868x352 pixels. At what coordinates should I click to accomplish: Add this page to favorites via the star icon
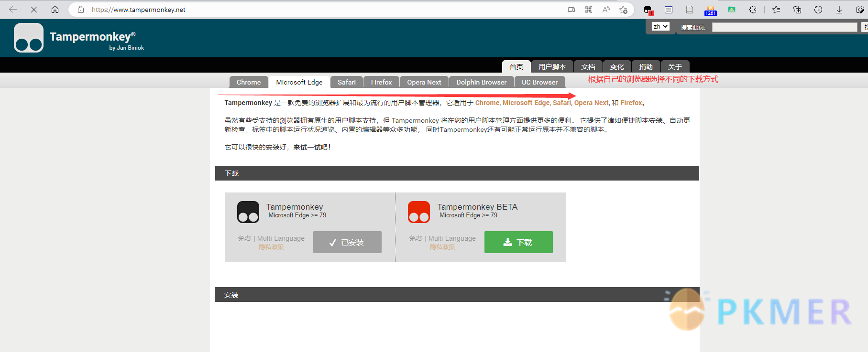point(623,10)
